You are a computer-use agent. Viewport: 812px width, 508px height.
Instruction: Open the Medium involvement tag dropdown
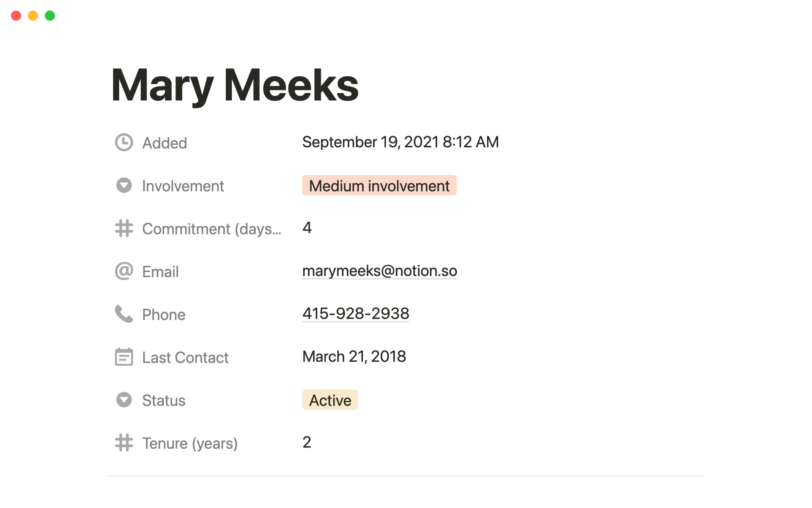(x=379, y=185)
